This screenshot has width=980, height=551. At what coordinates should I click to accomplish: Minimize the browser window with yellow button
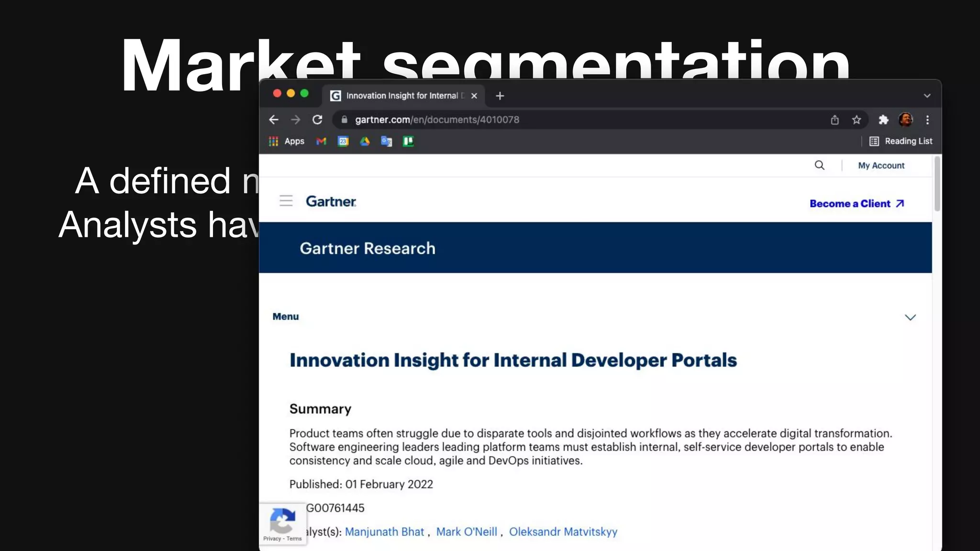[x=290, y=93]
